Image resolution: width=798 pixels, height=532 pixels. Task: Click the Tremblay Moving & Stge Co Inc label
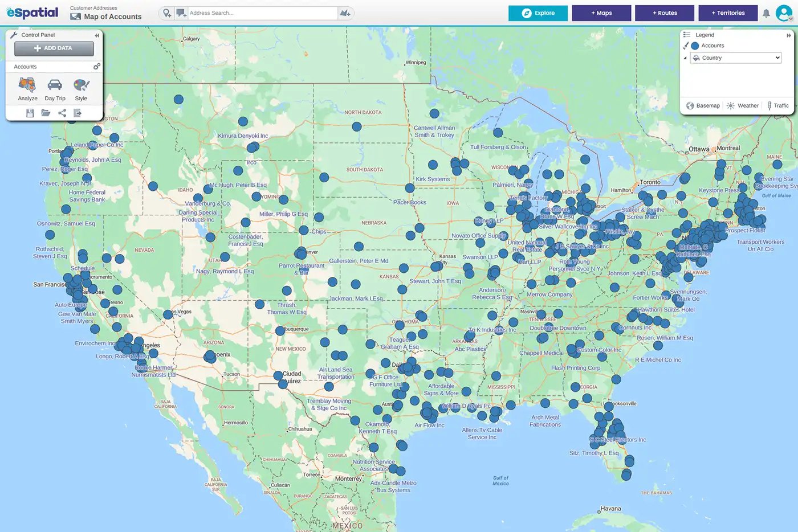pyautogui.click(x=329, y=404)
